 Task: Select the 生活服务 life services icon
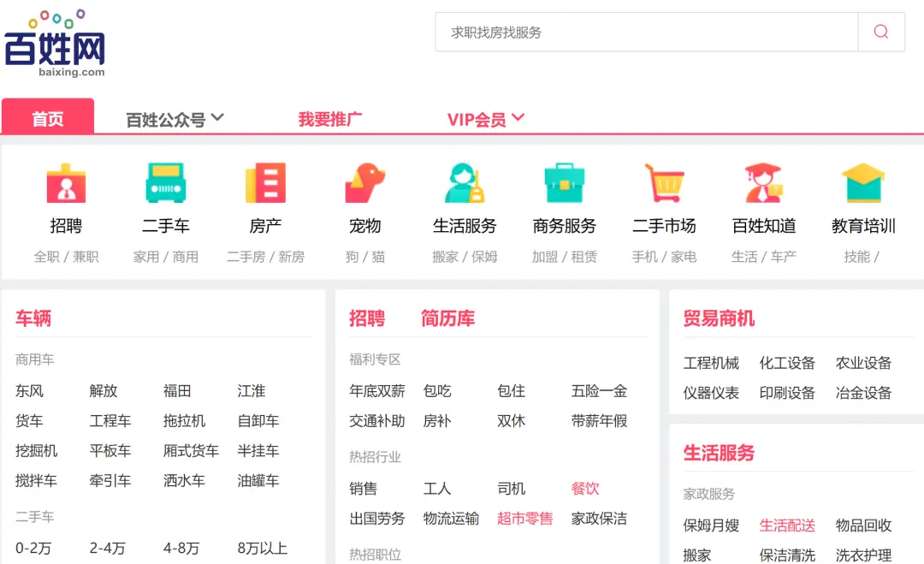[x=465, y=181]
